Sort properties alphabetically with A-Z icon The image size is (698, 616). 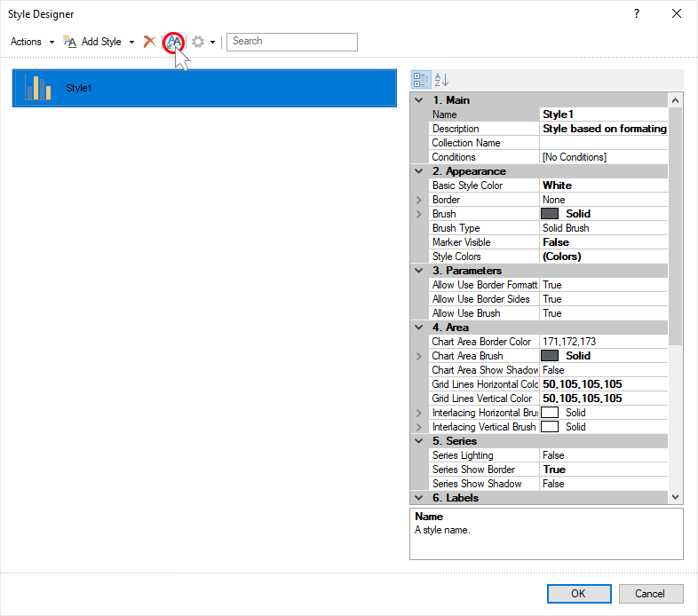tap(442, 80)
